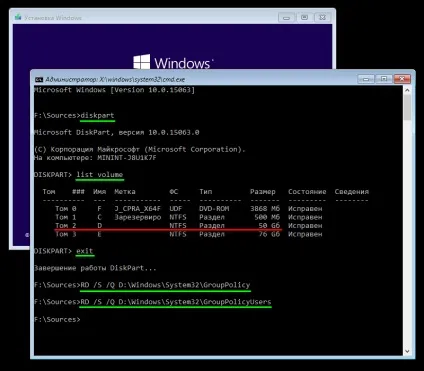
Task: Click the cmd.exe window title text
Action: click(115, 79)
